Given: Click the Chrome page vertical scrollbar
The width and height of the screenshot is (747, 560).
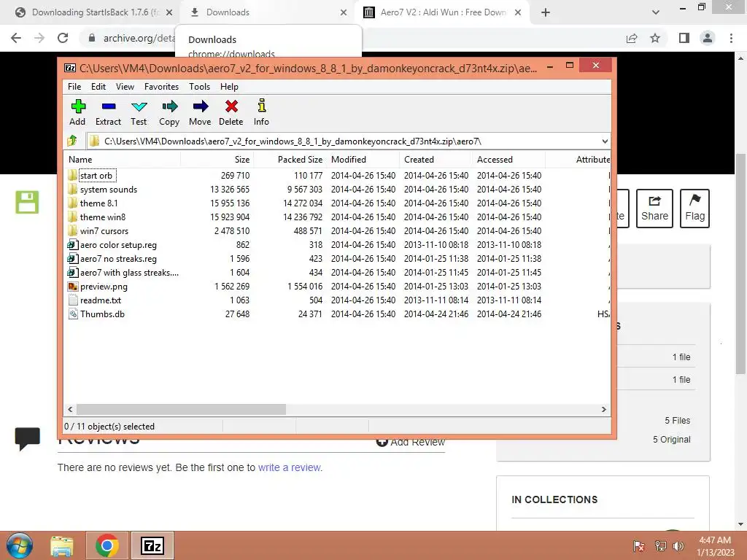Looking at the screenshot, I should [740, 265].
